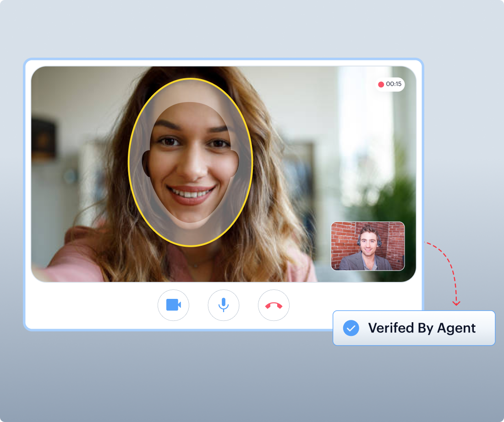
Task: Click the Verifed By Agent badge
Action: point(414,328)
